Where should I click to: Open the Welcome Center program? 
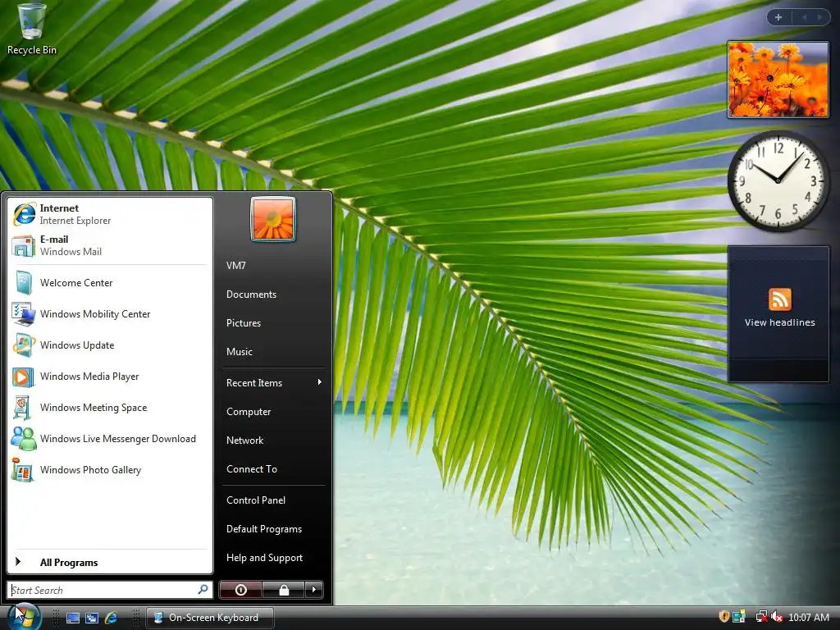pyautogui.click(x=110, y=283)
